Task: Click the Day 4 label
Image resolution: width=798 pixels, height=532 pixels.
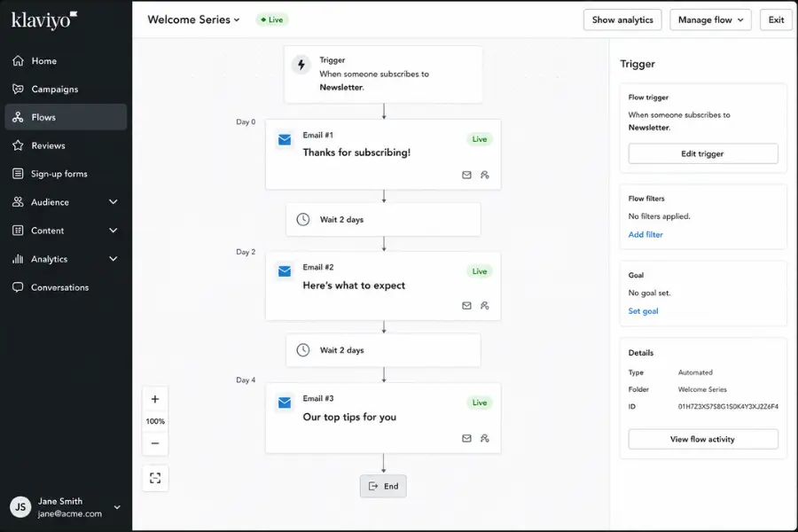Action: [x=246, y=380]
